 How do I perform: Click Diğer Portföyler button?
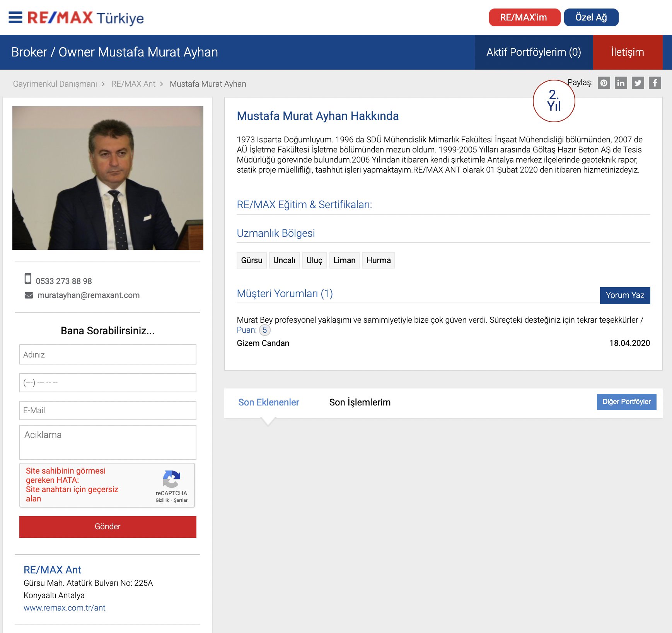point(626,402)
